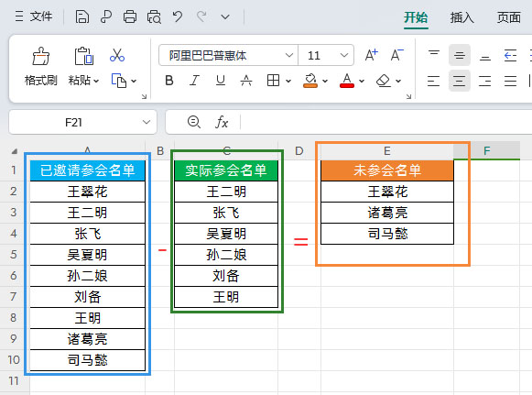532x395 pixels.
Task: Switch to the 插入 tab
Action: click(461, 17)
